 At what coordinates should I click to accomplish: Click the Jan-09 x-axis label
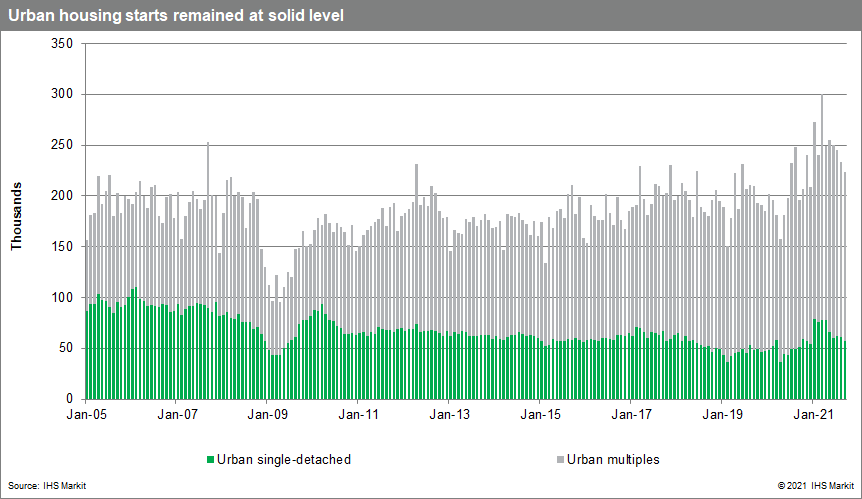(267, 412)
